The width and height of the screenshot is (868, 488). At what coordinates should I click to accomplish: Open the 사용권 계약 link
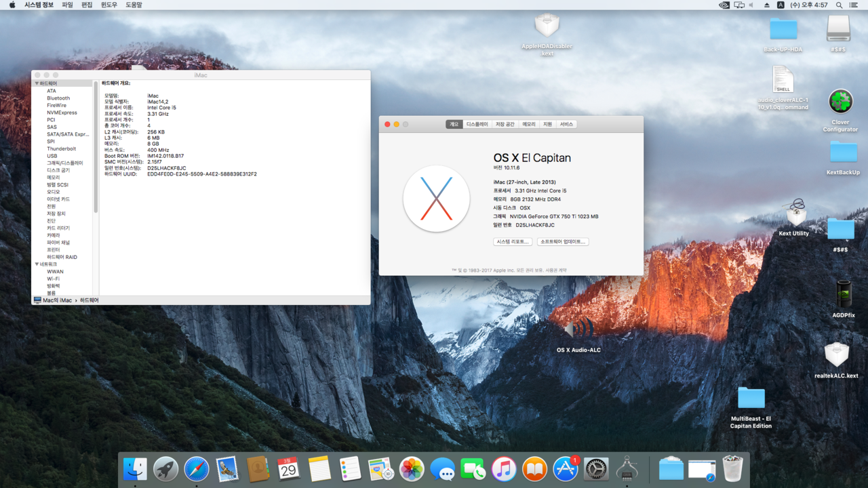pyautogui.click(x=556, y=270)
